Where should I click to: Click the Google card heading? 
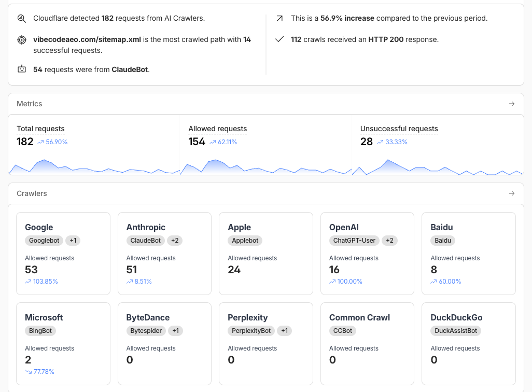[x=39, y=228]
